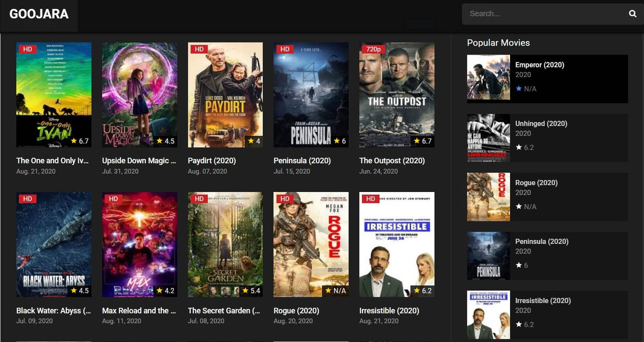This screenshot has height=342, width=644.
Task: Click the Irresistible sidebar thumbnail
Action: click(x=489, y=315)
